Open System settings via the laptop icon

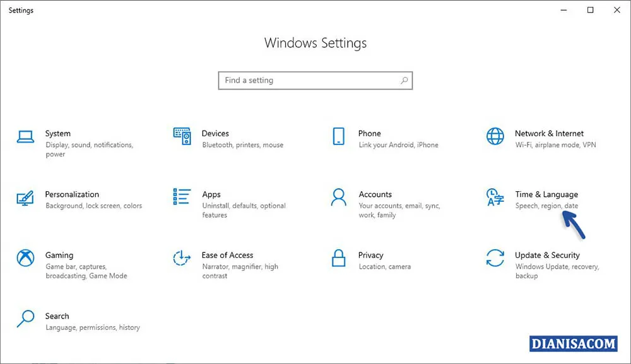coord(25,137)
